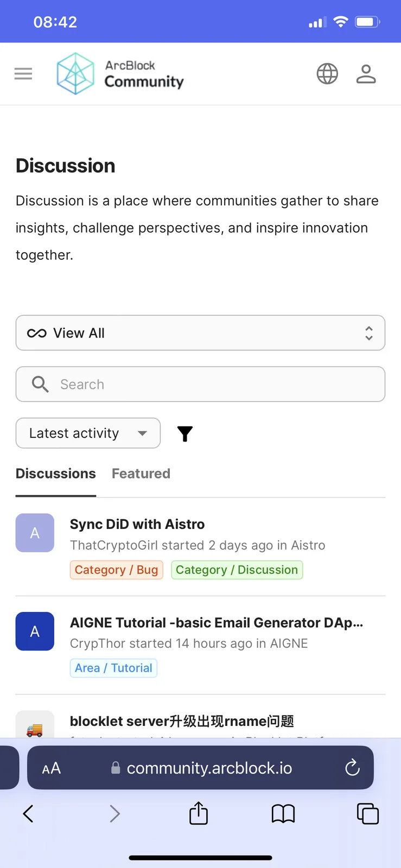Focus the Search input field
Viewport: 401px width, 868px height.
click(200, 384)
